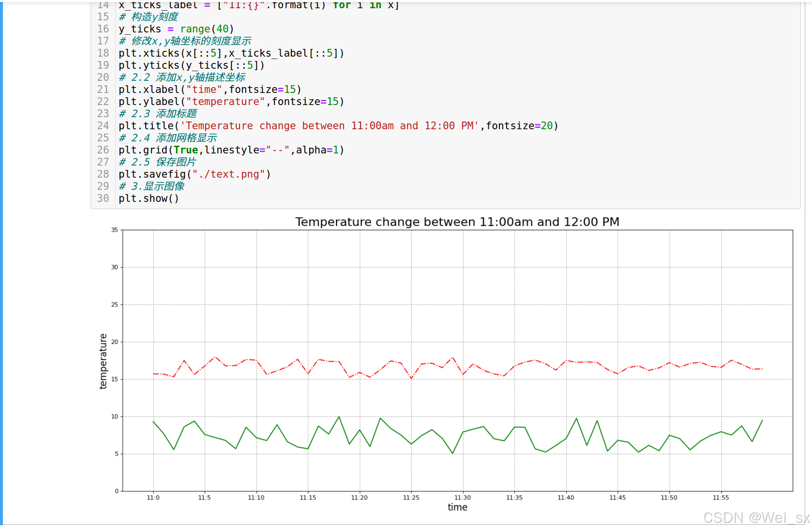Click the x-axis tick label 11:35
812x532 pixels.
click(x=514, y=498)
